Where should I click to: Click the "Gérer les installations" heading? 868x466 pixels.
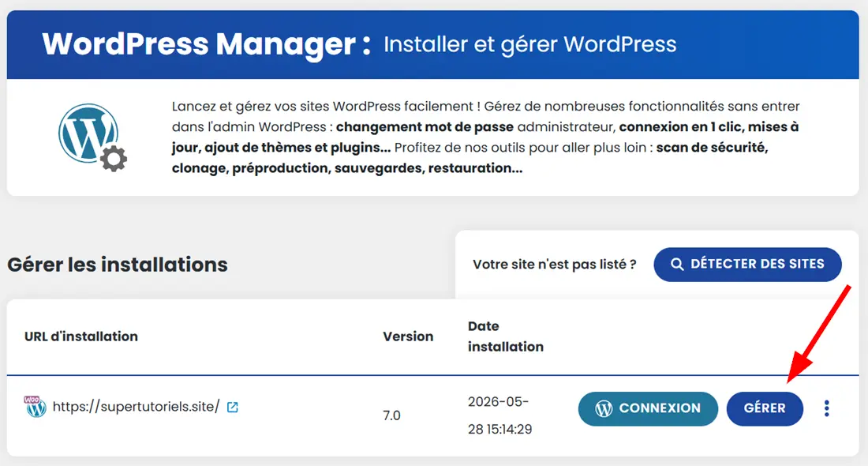tap(118, 265)
